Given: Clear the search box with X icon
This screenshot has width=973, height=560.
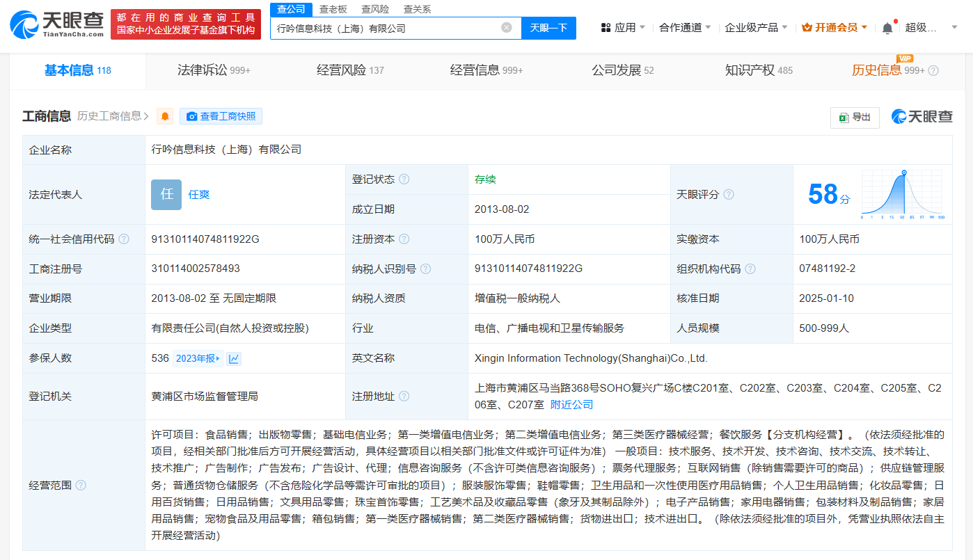Looking at the screenshot, I should click(x=507, y=28).
